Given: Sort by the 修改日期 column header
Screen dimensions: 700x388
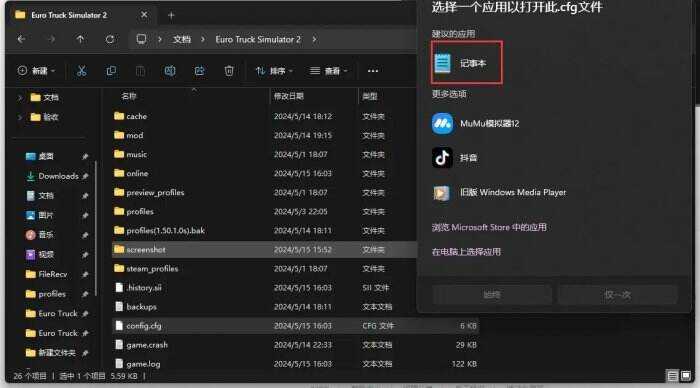Looking at the screenshot, I should [288, 96].
